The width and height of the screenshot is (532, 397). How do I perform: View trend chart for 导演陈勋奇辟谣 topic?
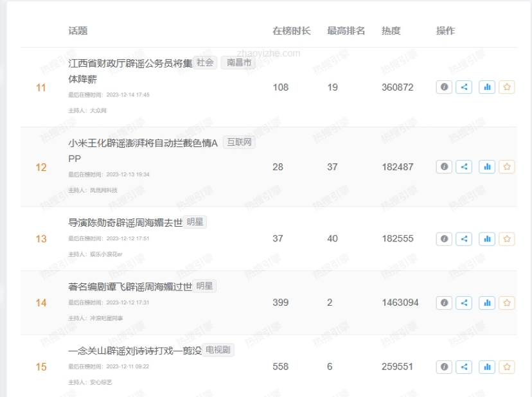pos(486,238)
